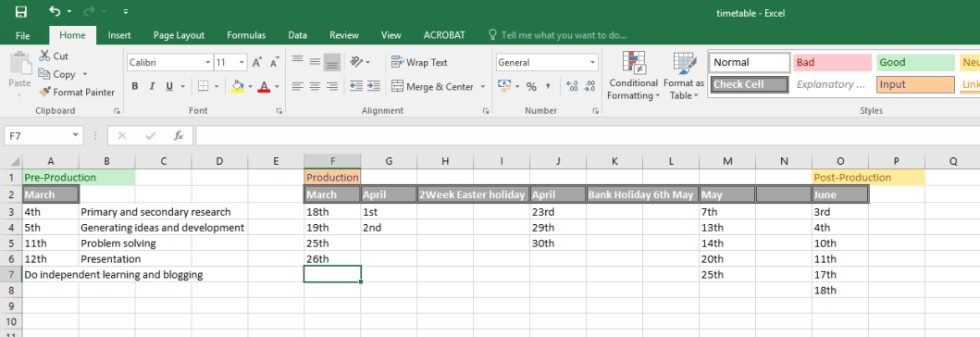Middle align cell contents

pos(315,62)
